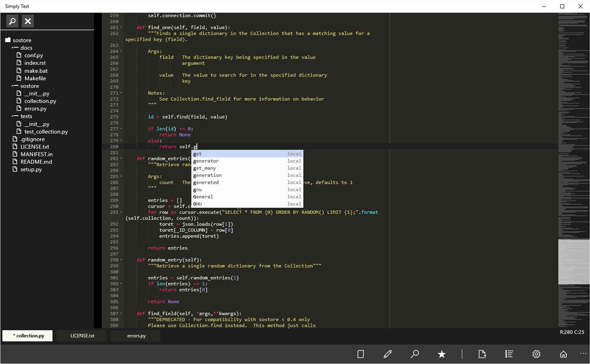The height and width of the screenshot is (364, 590).
Task: Open test_collection.py from the file tree
Action: tap(46, 132)
